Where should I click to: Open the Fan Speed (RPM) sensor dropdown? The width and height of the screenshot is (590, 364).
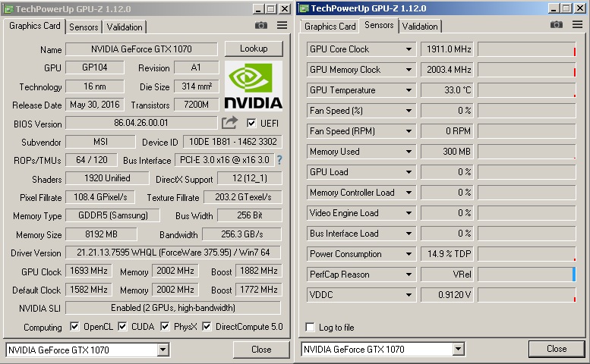point(409,131)
